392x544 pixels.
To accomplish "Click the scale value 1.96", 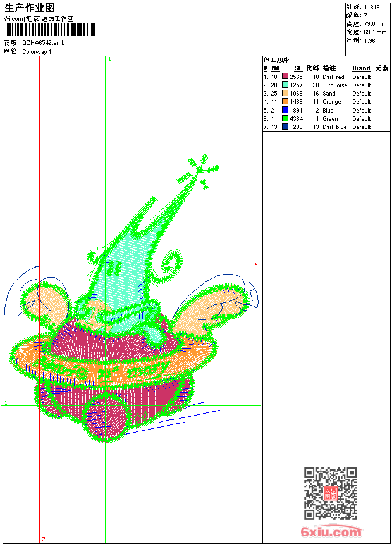I will 369,40.
